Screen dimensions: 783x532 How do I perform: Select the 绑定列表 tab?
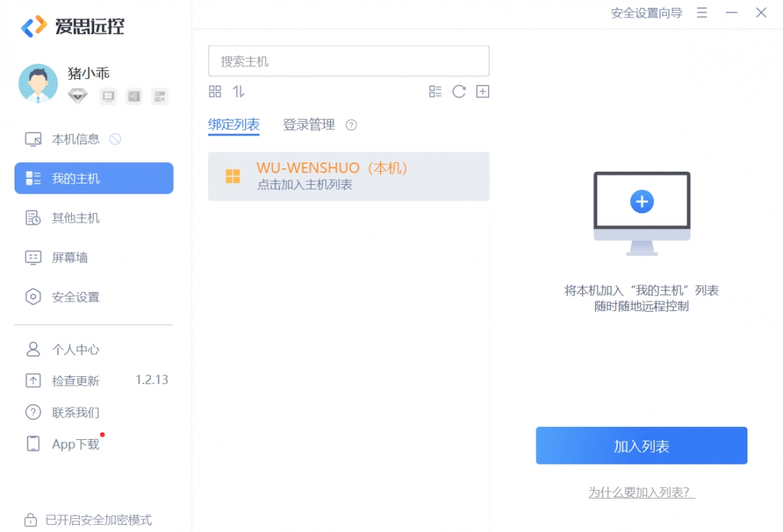coord(233,125)
